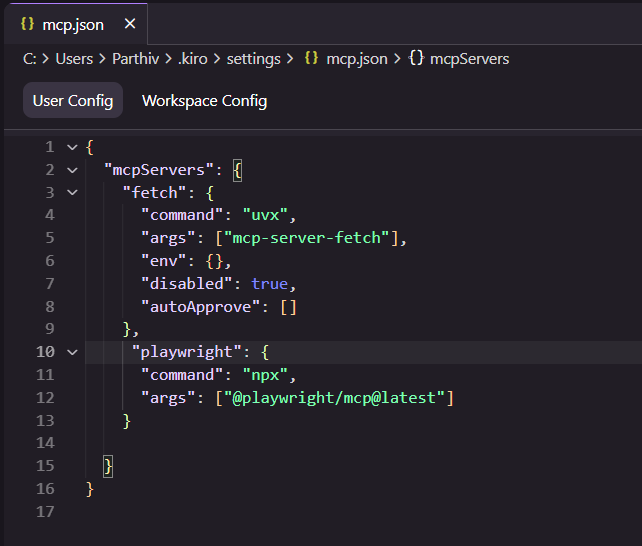The height and width of the screenshot is (546, 642).
Task: Collapse the root object fold arrow on line 1
Action: [72, 147]
